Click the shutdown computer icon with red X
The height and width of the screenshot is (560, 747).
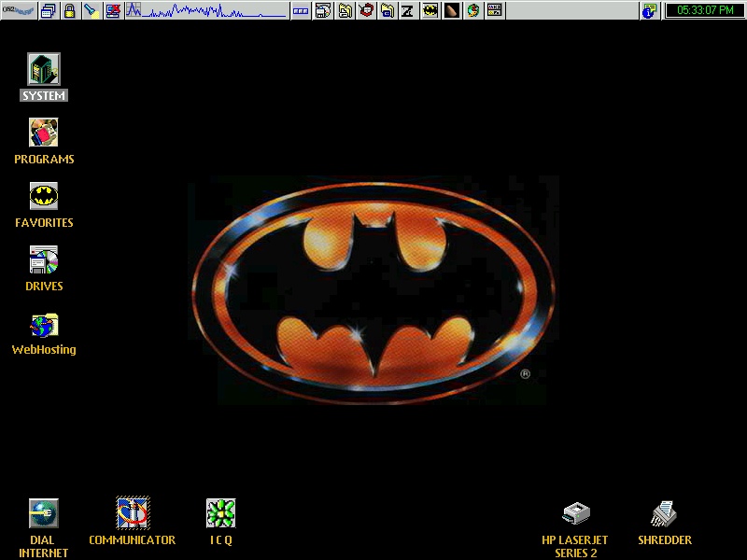113,10
